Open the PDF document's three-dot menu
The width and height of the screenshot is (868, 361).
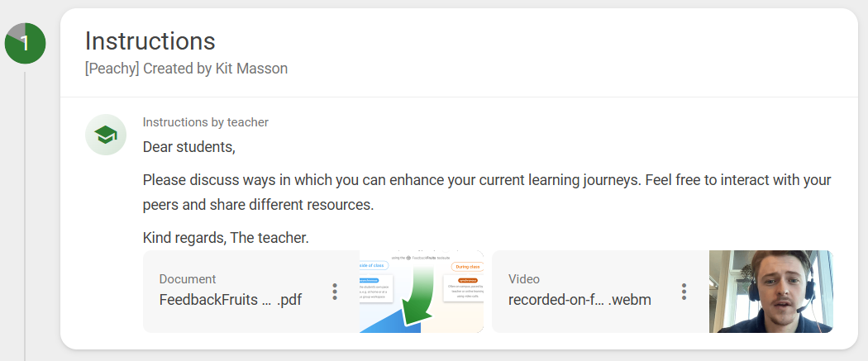335,292
